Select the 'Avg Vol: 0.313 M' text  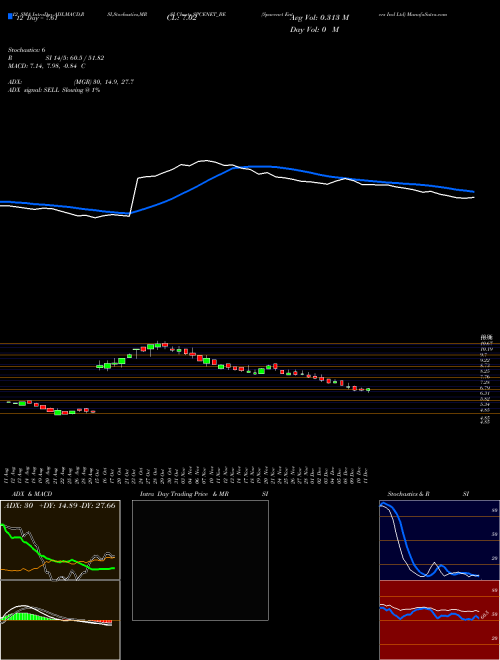click(x=319, y=18)
